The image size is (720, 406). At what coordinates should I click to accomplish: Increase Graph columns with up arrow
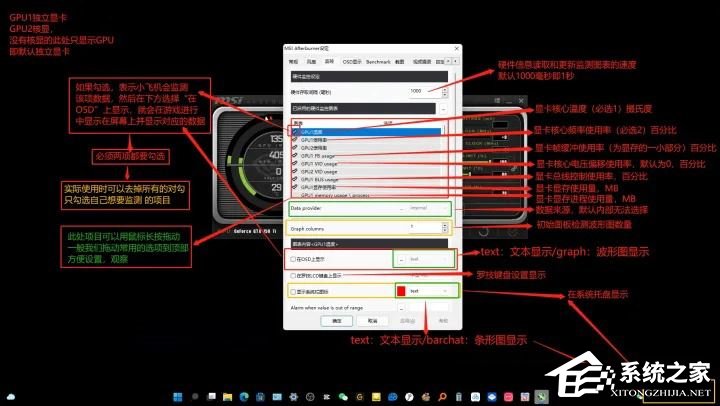coord(444,225)
